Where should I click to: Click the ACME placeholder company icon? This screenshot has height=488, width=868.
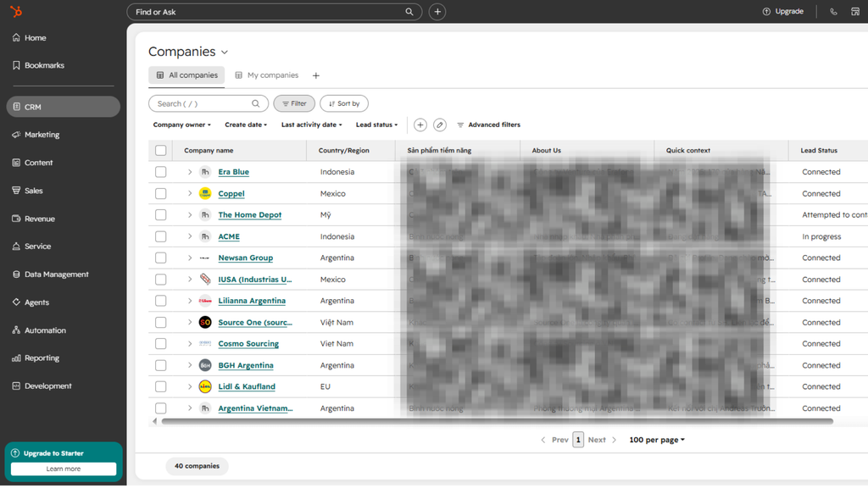pos(205,236)
